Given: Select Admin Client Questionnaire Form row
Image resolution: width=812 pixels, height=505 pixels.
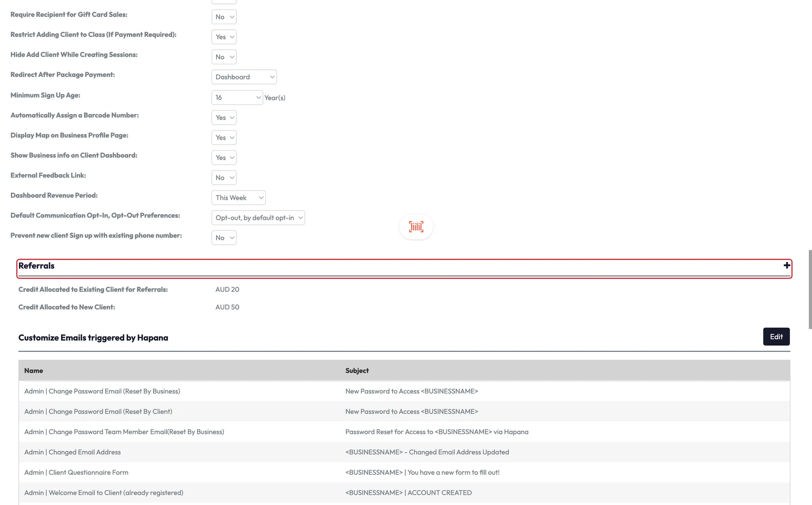Looking at the screenshot, I should tap(76, 472).
